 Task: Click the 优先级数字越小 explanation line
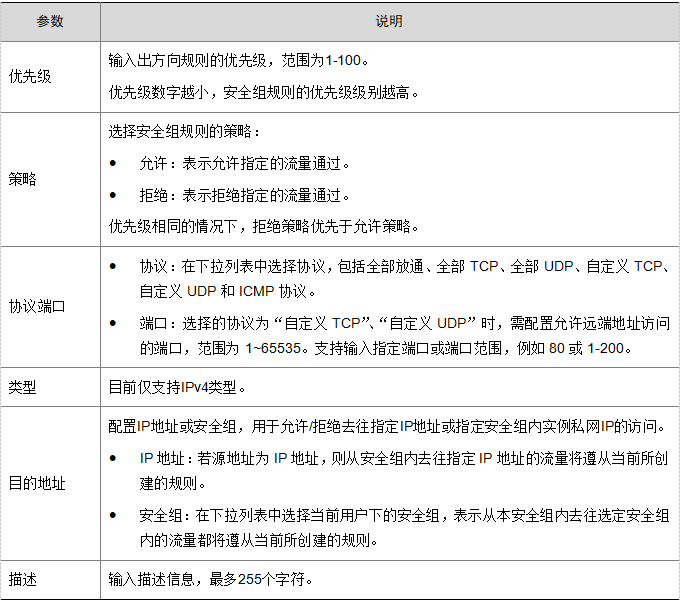(x=263, y=93)
